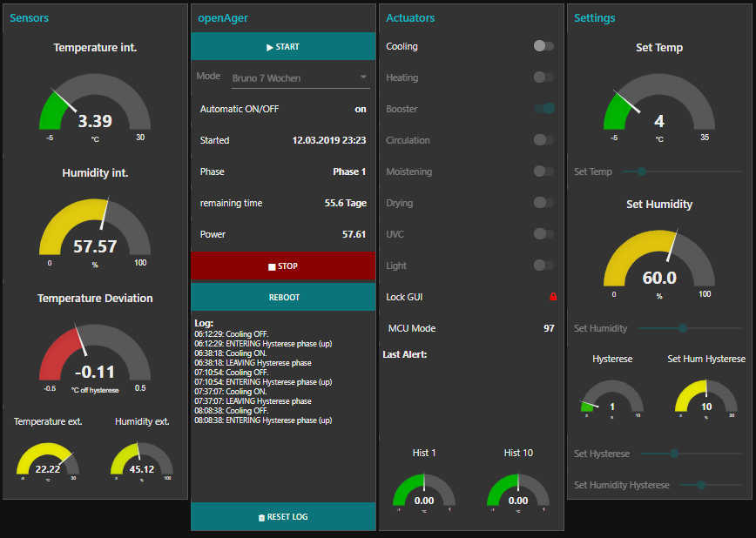Adjust the Set Temp slider
756x538 pixels.
tap(682, 171)
